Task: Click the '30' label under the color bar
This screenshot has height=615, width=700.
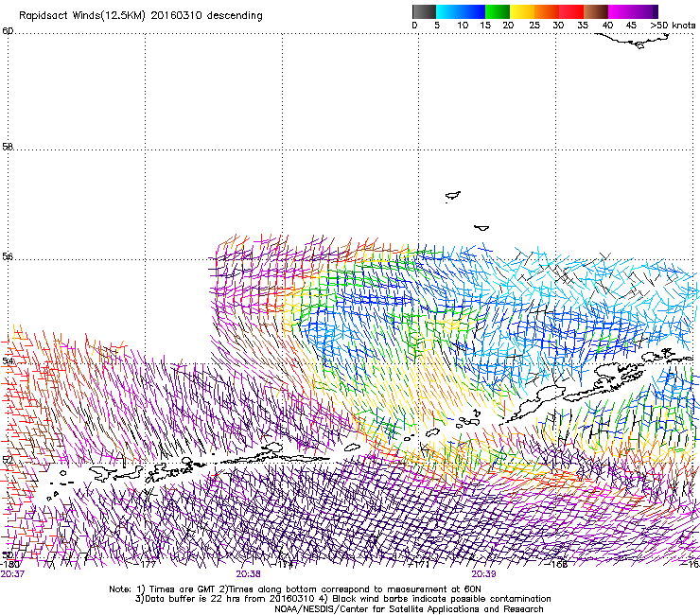Action: pyautogui.click(x=558, y=26)
